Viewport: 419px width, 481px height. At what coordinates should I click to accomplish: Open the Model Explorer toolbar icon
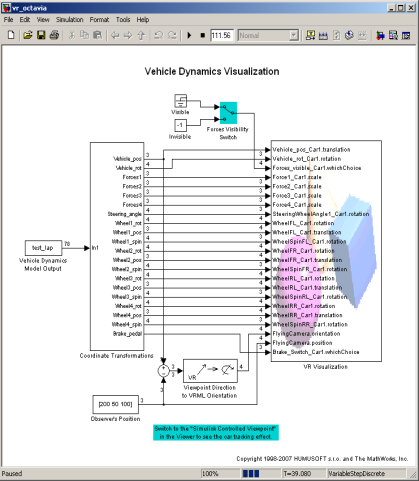point(393,35)
